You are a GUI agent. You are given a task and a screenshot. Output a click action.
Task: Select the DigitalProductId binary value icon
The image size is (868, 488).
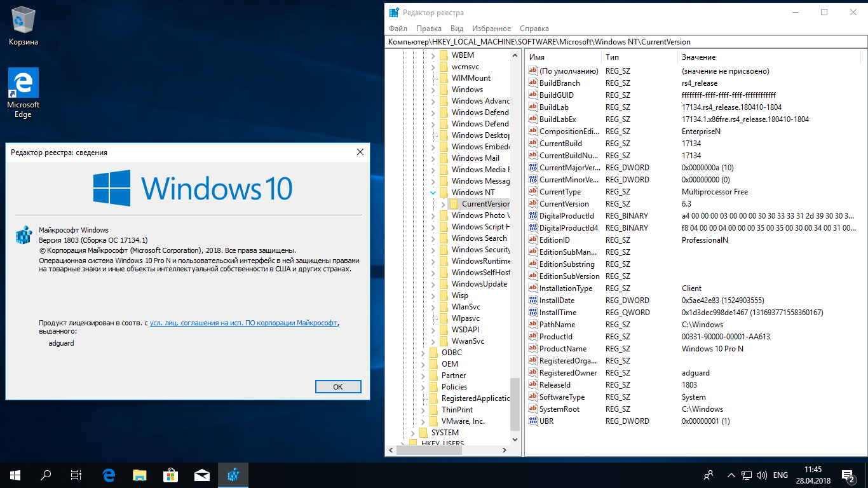[x=533, y=216]
